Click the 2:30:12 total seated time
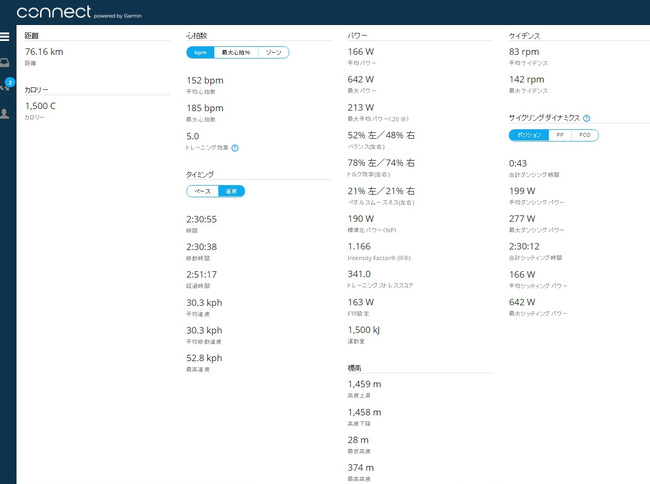This screenshot has width=650, height=484. (x=524, y=247)
